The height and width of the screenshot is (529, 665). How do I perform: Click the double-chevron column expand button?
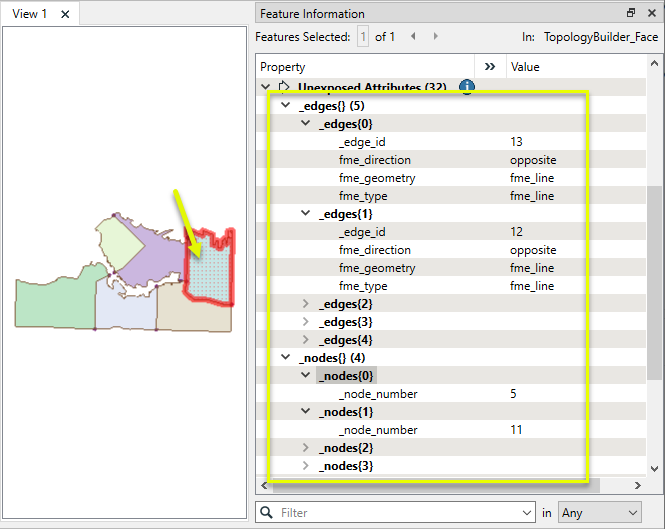[490, 67]
